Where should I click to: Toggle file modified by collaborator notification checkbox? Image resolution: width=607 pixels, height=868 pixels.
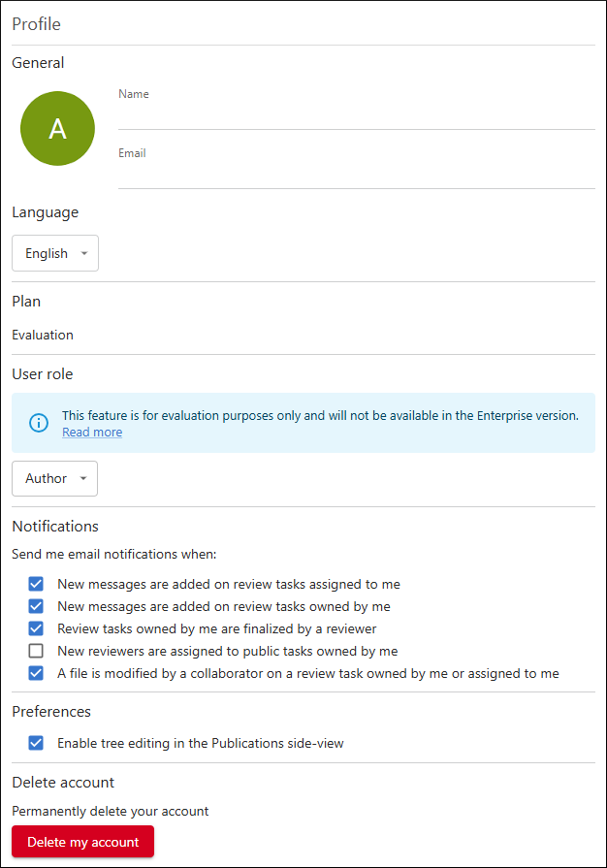coord(36,673)
